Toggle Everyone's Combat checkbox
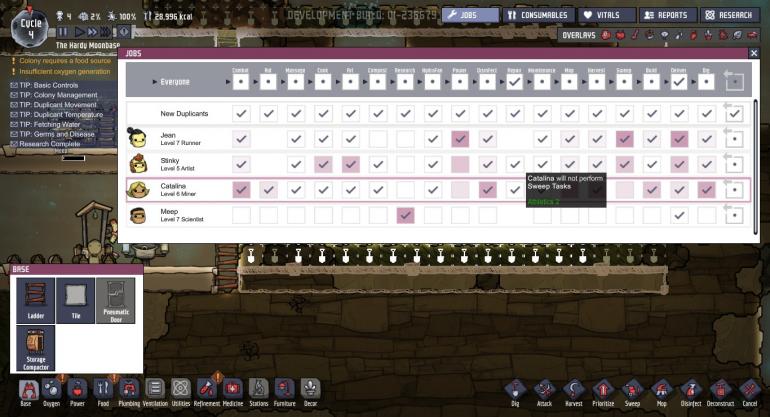 (241, 82)
